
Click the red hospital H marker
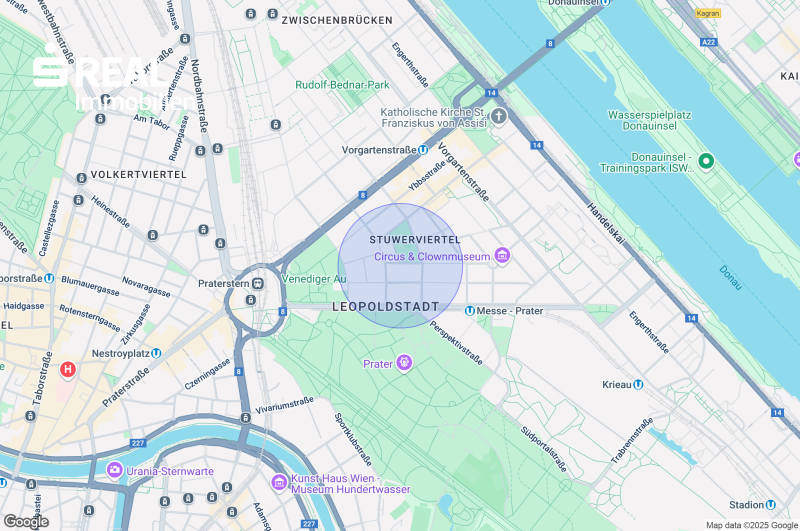(x=68, y=369)
